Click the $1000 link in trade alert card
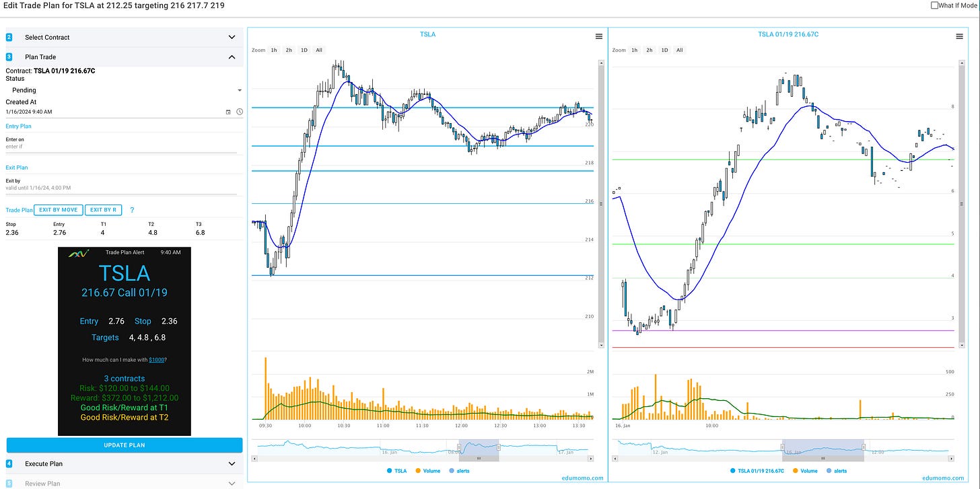This screenshot has height=489, width=980. coord(157,360)
